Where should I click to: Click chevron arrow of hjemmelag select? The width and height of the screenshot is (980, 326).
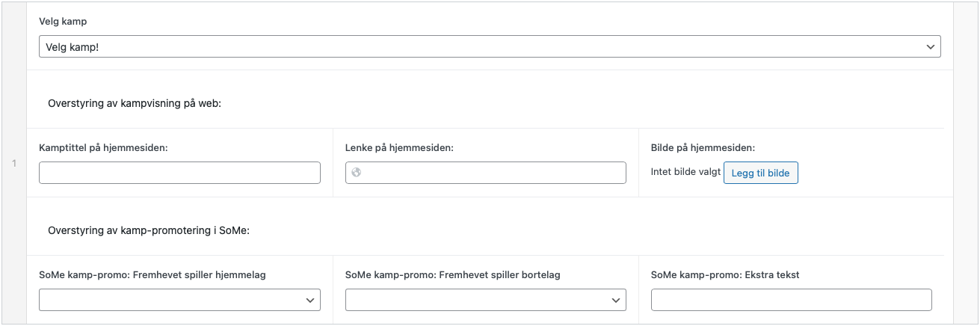pyautogui.click(x=310, y=300)
